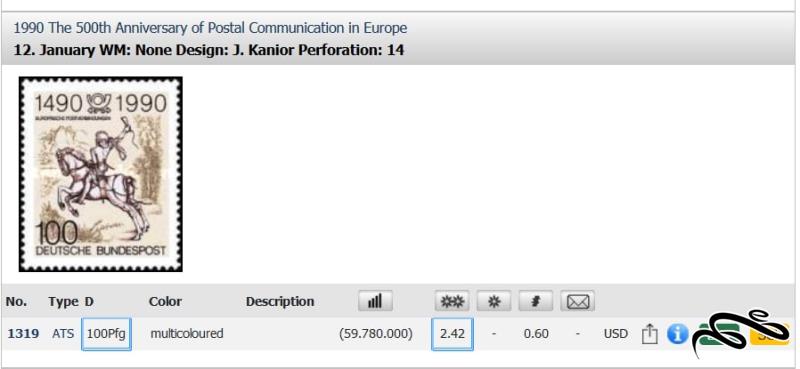
Task: Click the 2.42 price field
Action: pyautogui.click(x=452, y=334)
